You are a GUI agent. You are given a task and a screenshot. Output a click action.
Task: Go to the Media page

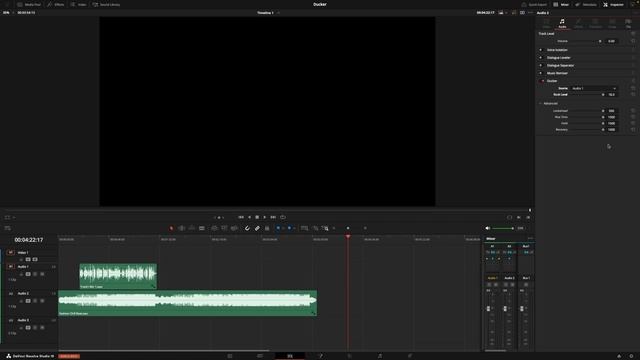pyautogui.click(x=230, y=356)
